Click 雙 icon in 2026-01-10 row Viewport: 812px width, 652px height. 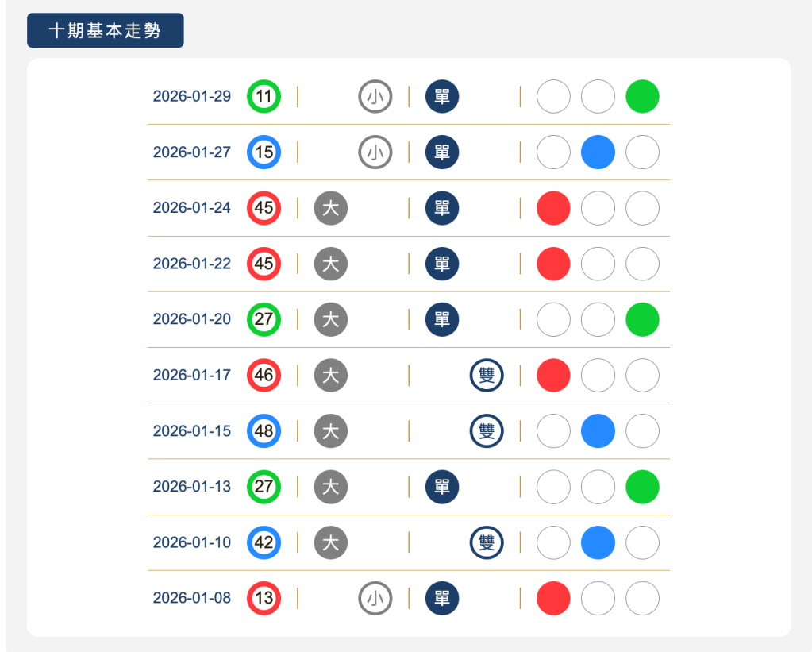487,542
